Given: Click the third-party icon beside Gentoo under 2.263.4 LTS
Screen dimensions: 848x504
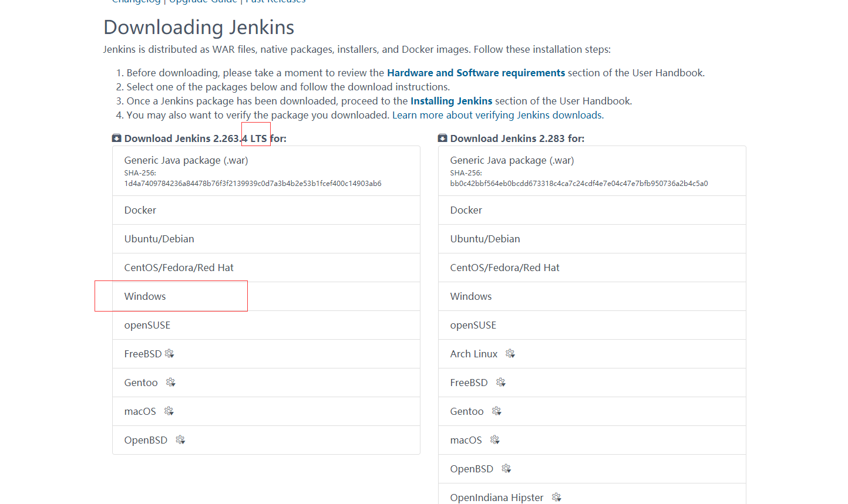Looking at the screenshot, I should click(x=170, y=382).
